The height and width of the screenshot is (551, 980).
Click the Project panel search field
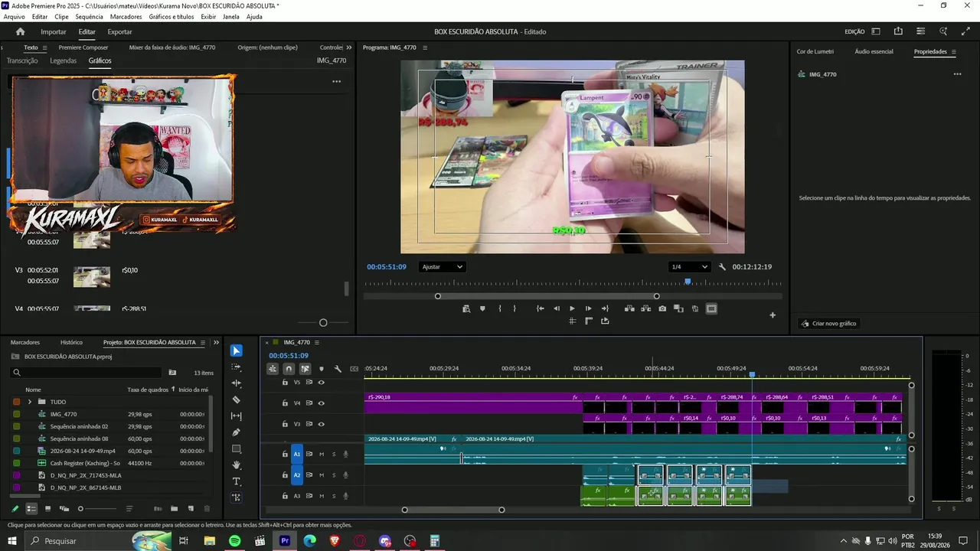point(87,373)
